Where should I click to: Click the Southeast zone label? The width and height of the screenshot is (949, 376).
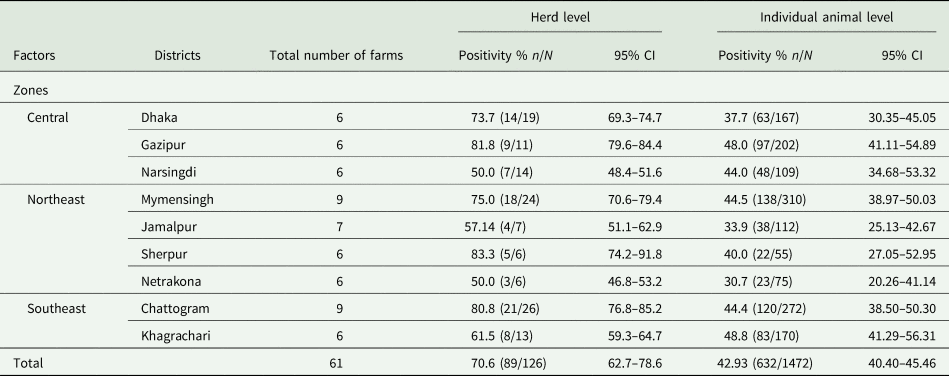pos(56,309)
